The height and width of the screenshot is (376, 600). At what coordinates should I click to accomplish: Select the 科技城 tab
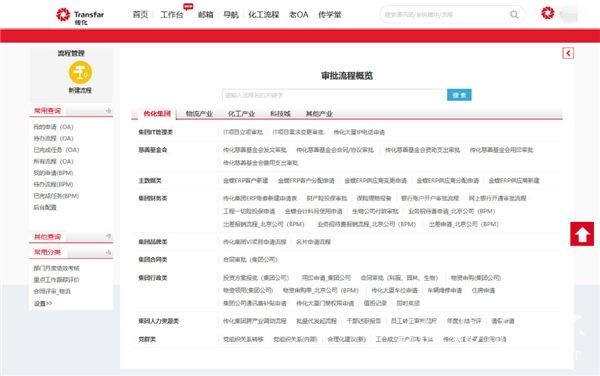[280, 114]
